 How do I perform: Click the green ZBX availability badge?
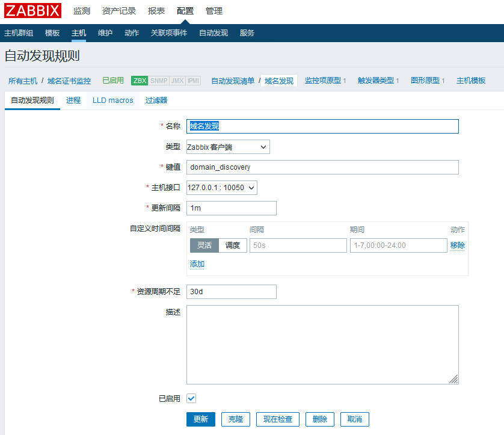(x=140, y=81)
